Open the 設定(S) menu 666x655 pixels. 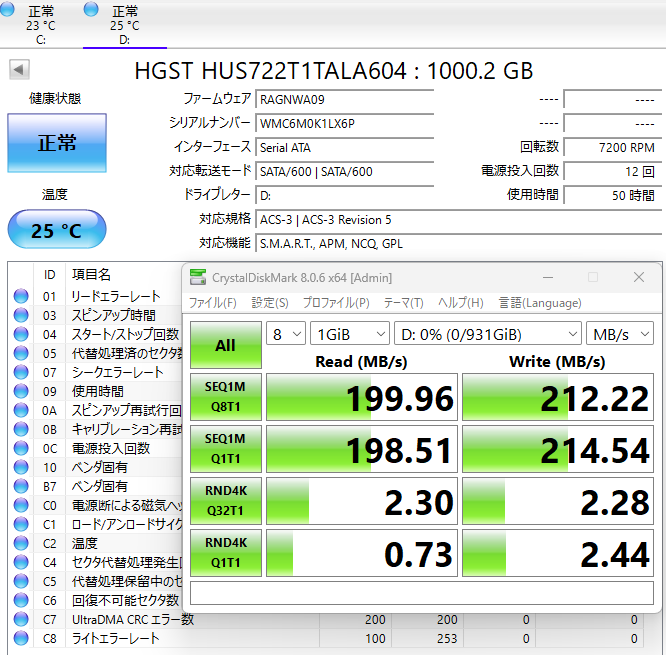point(270,303)
